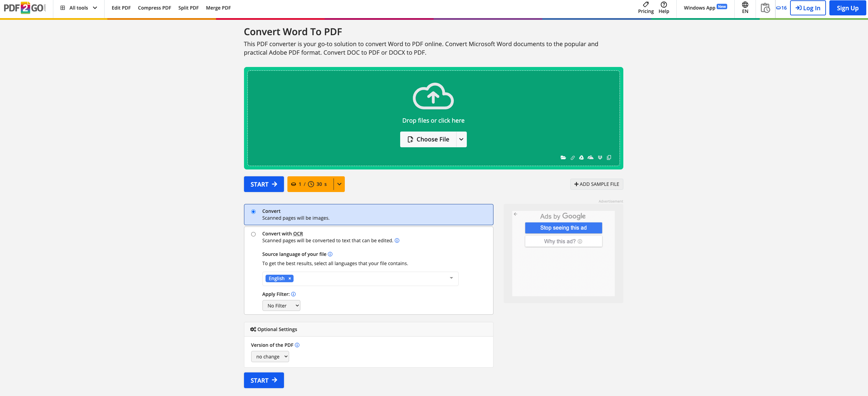Import file from Dropbox icon
Image resolution: width=868 pixels, height=396 pixels.
(x=600, y=158)
